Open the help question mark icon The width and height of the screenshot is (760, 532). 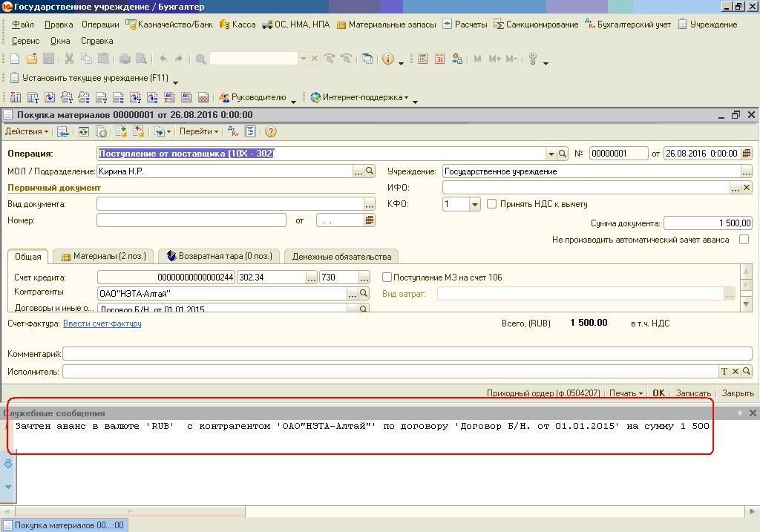270,131
